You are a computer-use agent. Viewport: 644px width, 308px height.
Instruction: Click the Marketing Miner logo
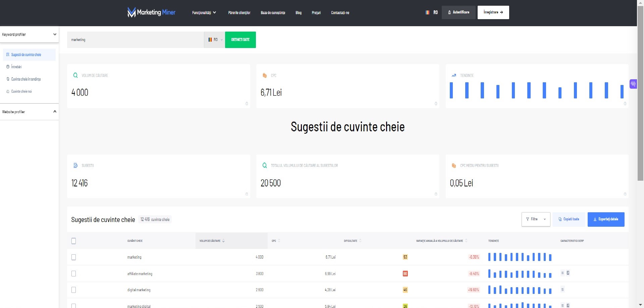pyautogui.click(x=151, y=12)
